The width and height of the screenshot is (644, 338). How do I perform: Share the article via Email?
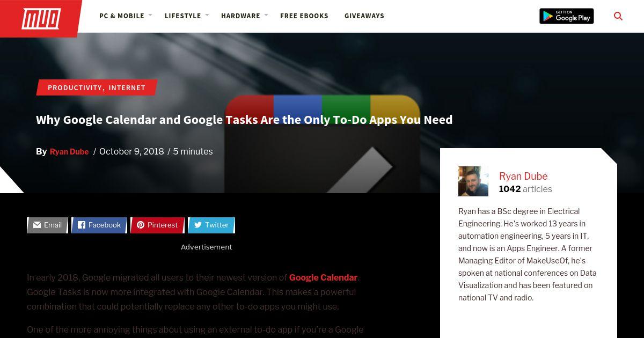47,225
